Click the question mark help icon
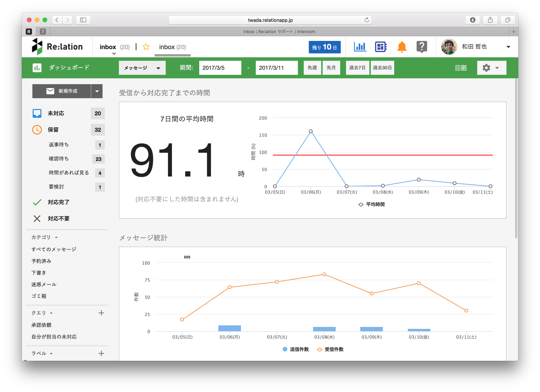The height and width of the screenshot is (392, 540). pos(421,47)
